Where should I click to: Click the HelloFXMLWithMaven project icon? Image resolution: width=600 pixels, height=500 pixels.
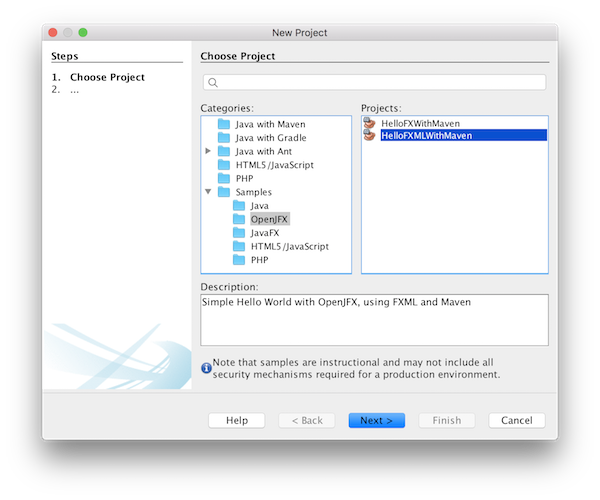coord(370,136)
